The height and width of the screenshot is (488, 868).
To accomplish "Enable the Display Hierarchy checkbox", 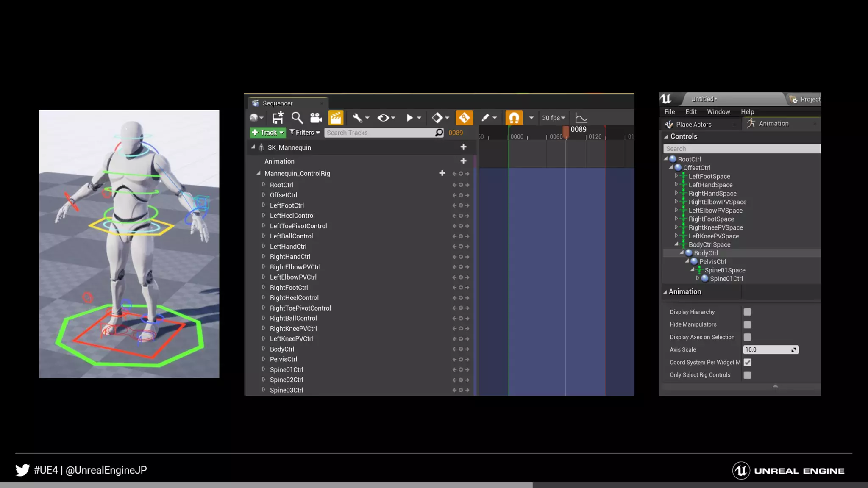I will tap(747, 312).
